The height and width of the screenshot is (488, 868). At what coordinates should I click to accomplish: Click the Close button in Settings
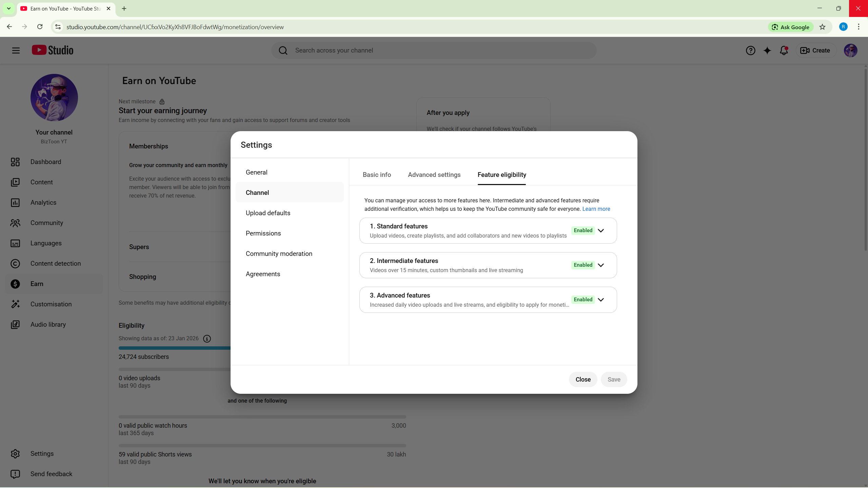(x=583, y=380)
